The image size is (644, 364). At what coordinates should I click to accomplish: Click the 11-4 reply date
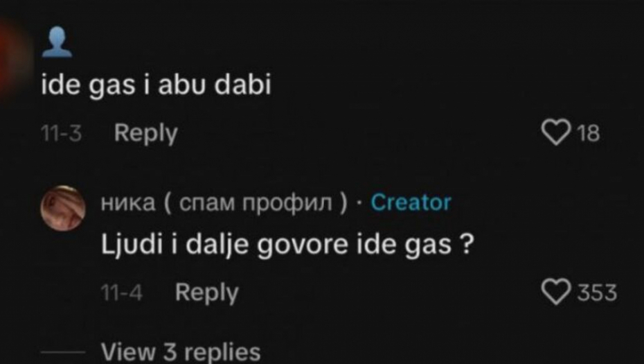point(122,293)
